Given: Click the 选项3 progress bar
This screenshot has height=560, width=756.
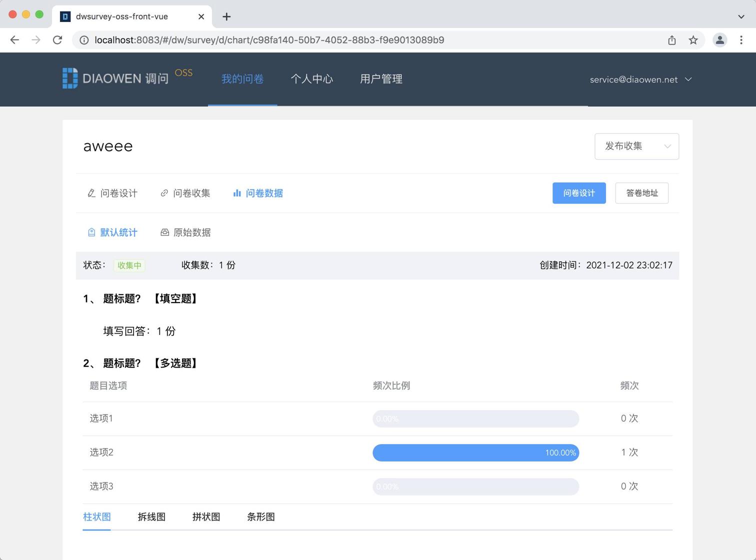Looking at the screenshot, I should [475, 486].
